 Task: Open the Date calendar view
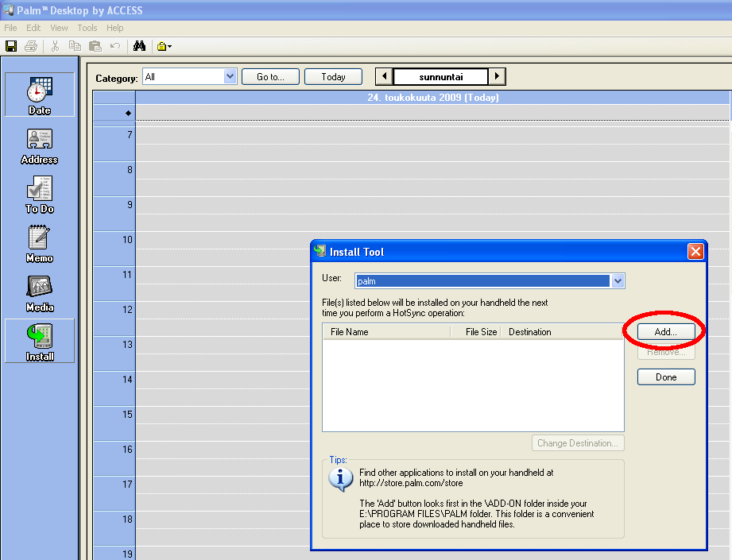click(x=40, y=95)
